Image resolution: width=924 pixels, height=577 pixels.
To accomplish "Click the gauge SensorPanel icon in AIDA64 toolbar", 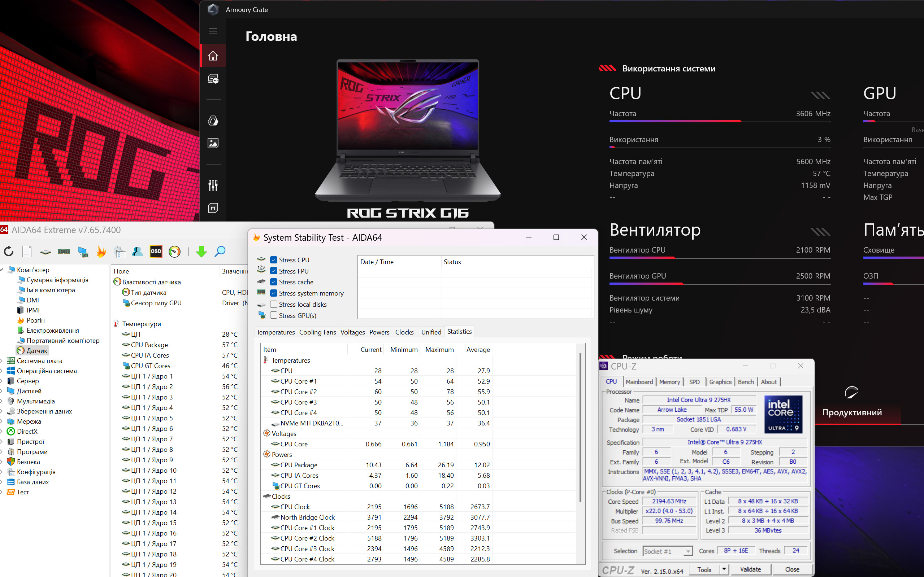I will 174,252.
